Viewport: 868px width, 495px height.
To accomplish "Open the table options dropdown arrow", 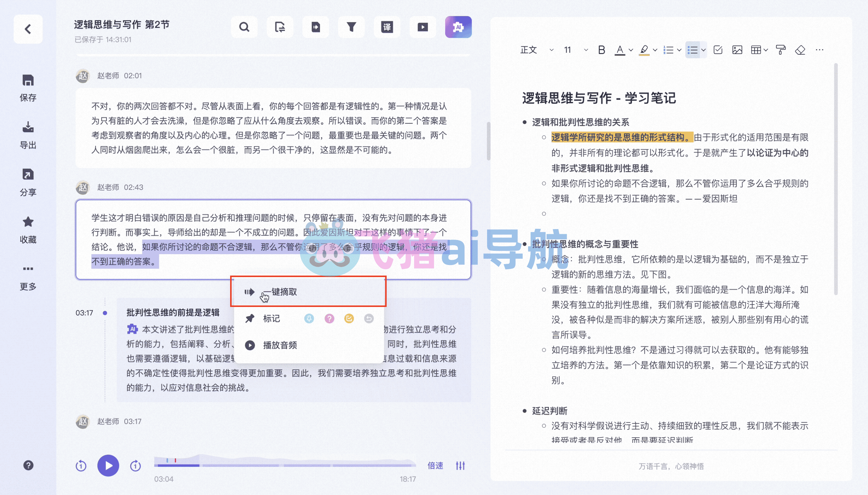I will pos(765,50).
